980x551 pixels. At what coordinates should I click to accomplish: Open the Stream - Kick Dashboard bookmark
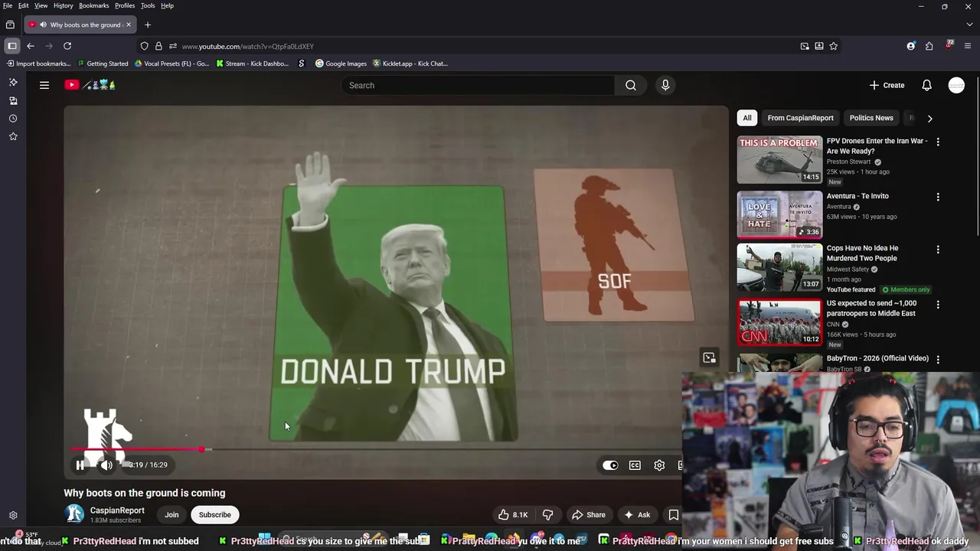252,64
